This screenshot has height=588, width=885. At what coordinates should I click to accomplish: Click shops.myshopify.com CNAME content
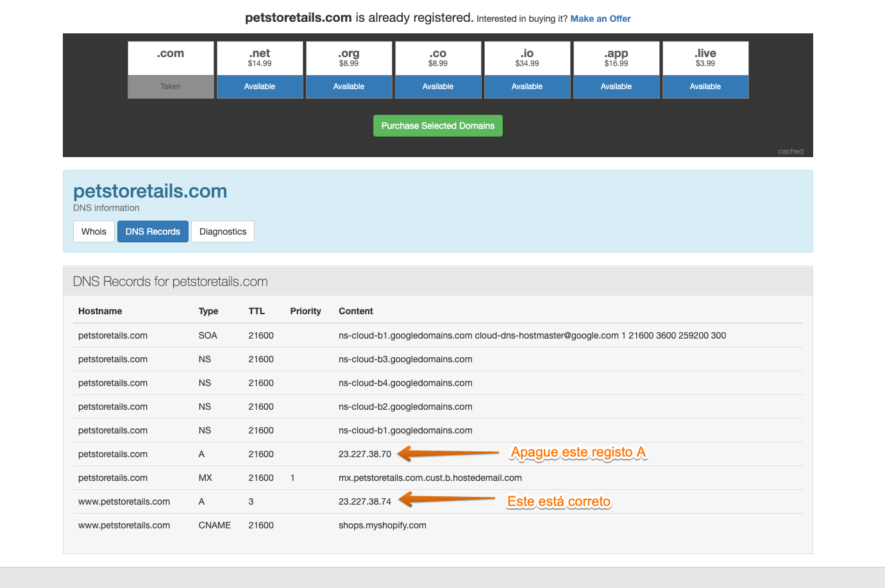[x=382, y=525]
